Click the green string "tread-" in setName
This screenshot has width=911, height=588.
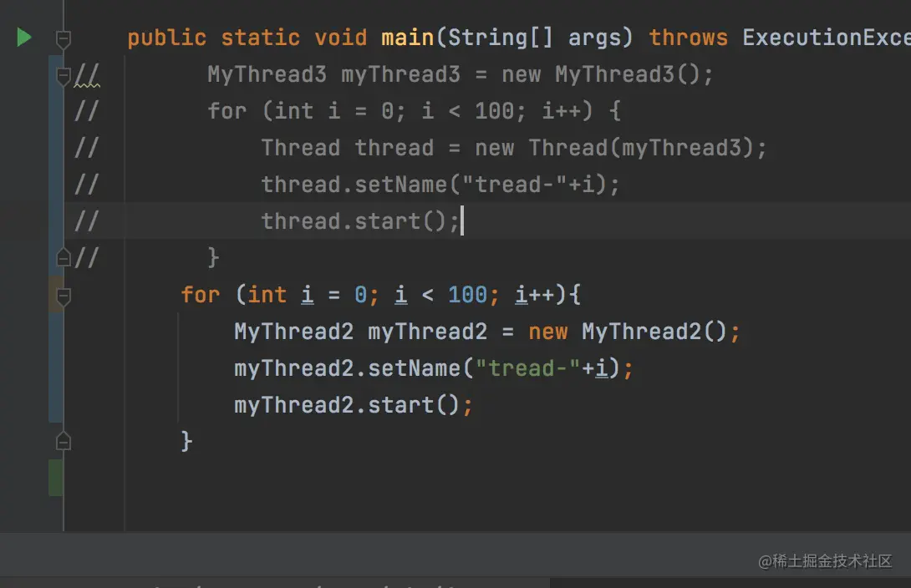click(x=527, y=368)
